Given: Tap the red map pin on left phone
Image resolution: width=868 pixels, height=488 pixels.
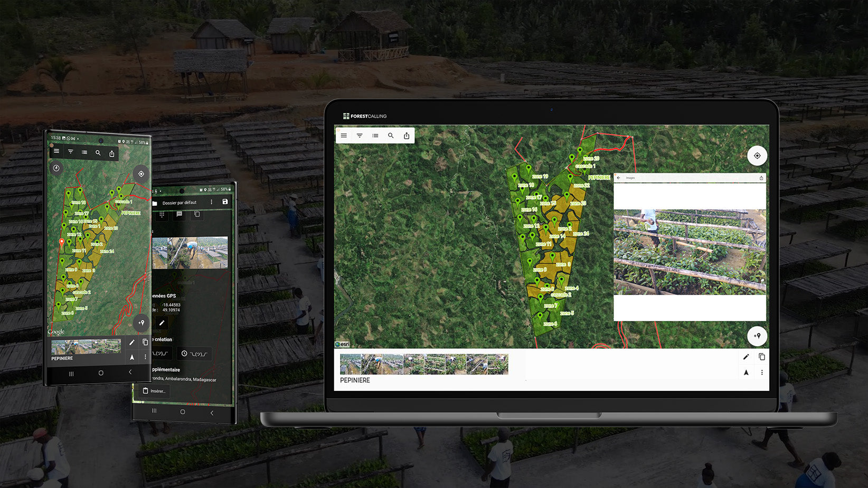Looking at the screenshot, I should point(62,243).
